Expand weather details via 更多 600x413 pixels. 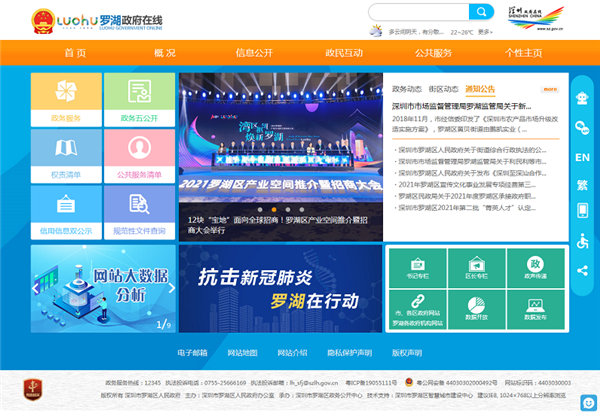[x=486, y=32]
